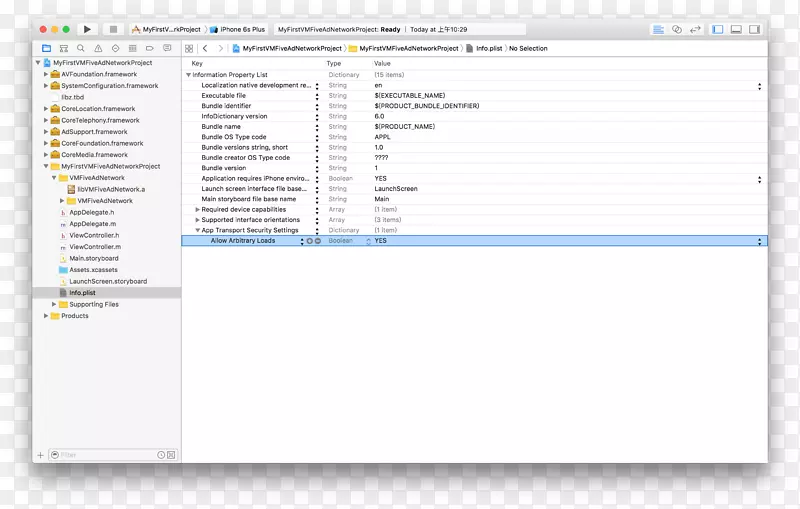Expand the Supporting Files folder
The image size is (800, 509).
tap(54, 304)
